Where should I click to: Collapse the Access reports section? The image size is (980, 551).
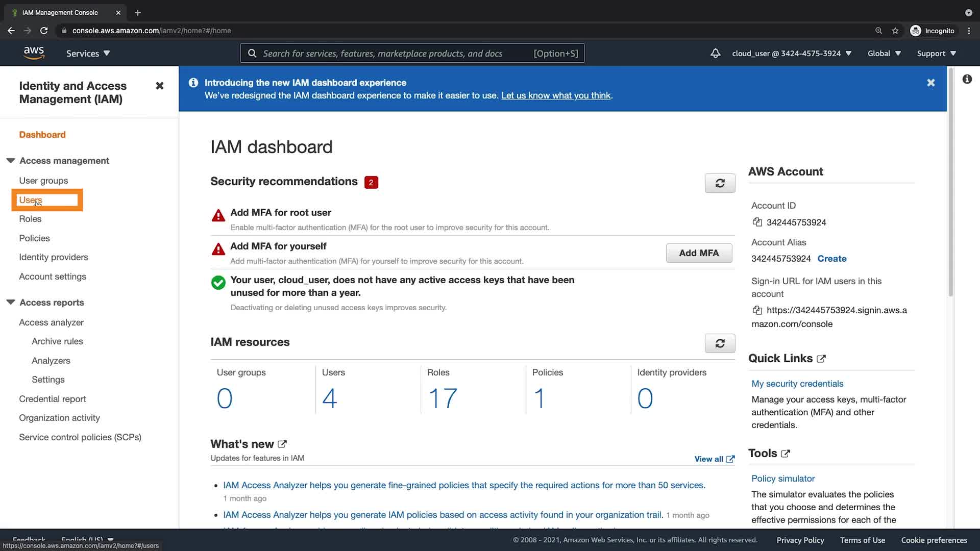pyautogui.click(x=11, y=303)
